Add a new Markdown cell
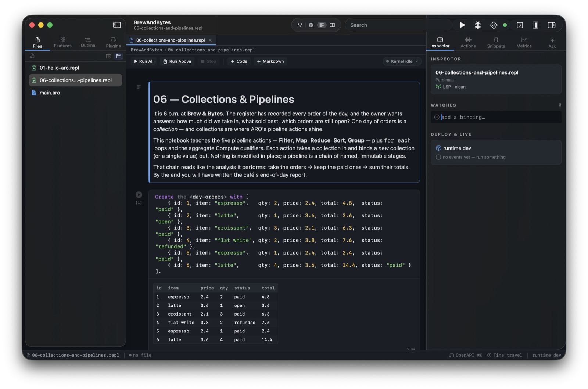 click(270, 61)
